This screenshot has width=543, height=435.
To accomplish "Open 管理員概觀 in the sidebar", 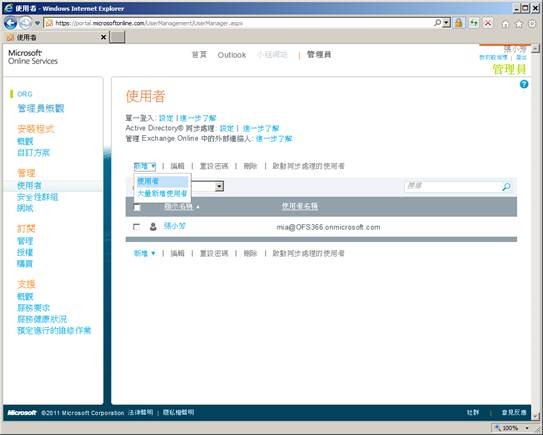I will [x=41, y=108].
